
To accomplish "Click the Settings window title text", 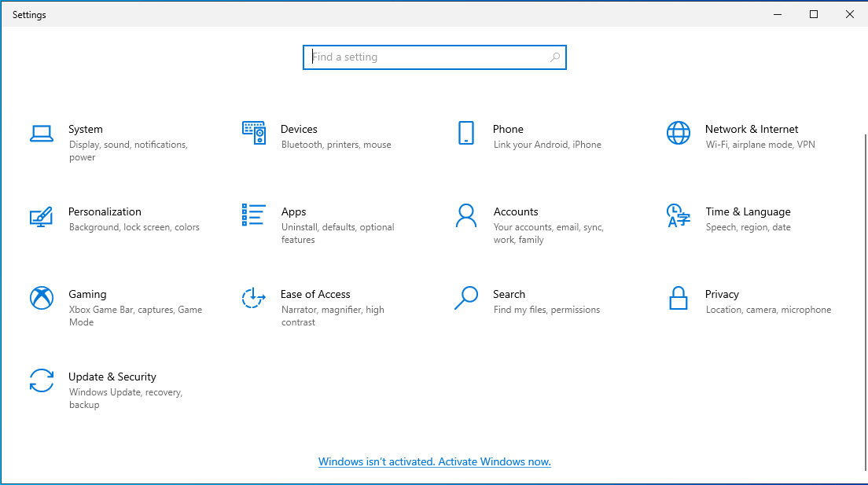I will click(29, 15).
